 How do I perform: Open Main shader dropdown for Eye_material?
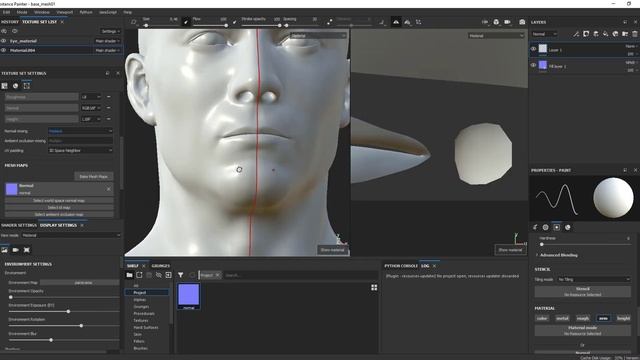click(107, 41)
